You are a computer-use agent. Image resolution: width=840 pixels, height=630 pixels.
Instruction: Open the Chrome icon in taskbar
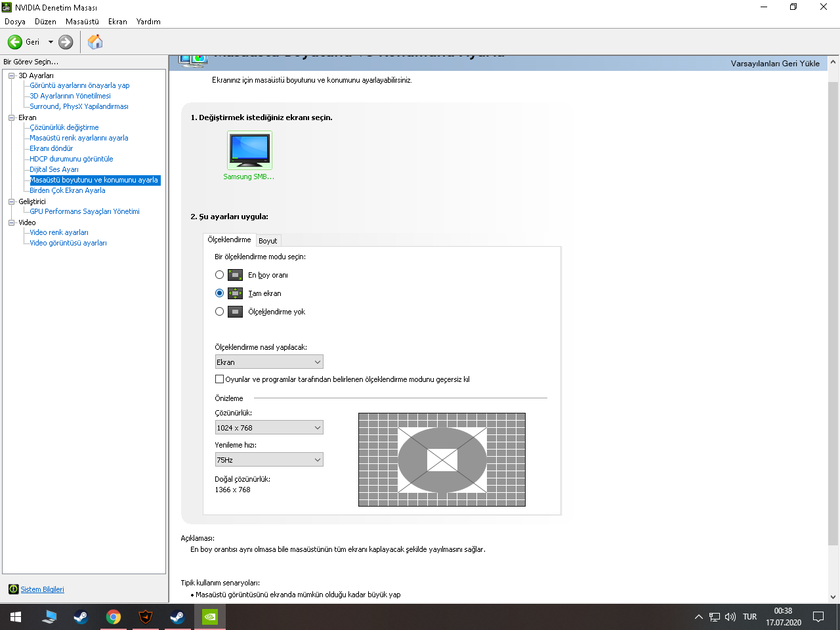[x=114, y=617]
